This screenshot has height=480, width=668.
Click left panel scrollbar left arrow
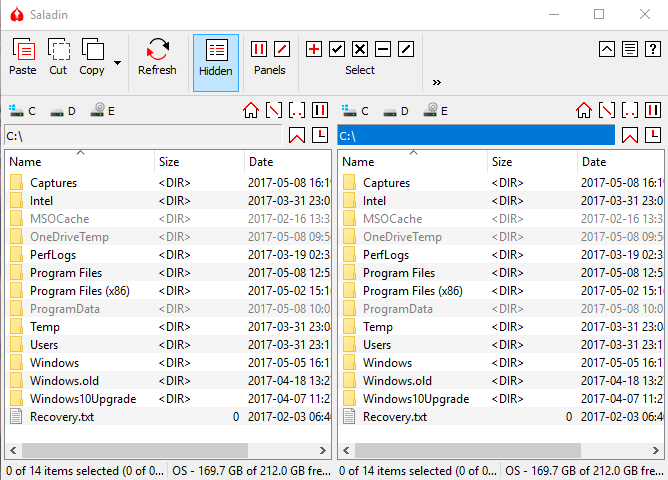click(13, 451)
